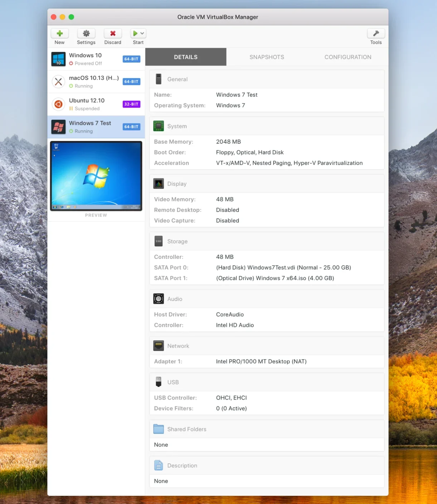Click the green Start arrow
This screenshot has width=437, height=504.
click(x=135, y=33)
